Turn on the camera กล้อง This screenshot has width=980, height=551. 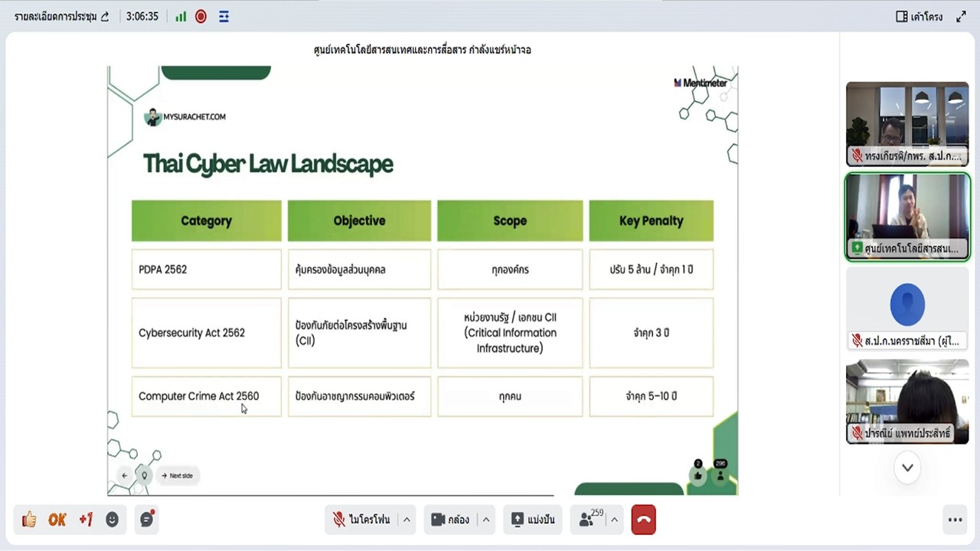coord(452,520)
